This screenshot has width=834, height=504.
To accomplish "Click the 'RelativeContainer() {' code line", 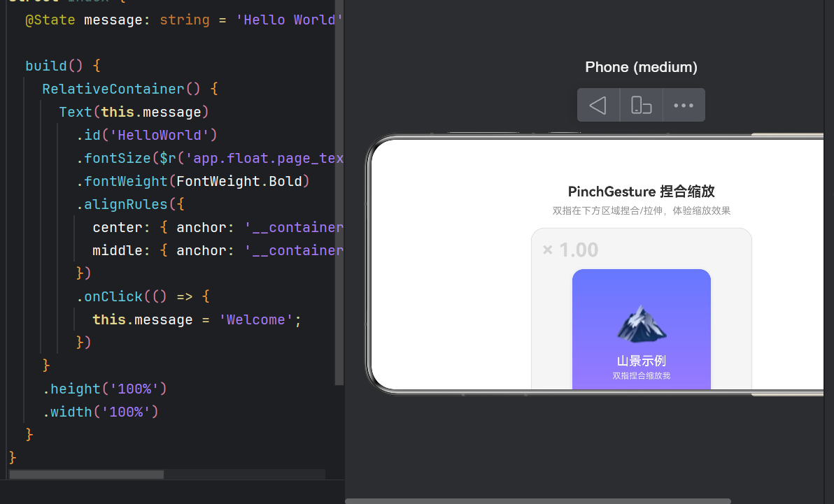I will click(x=130, y=89).
